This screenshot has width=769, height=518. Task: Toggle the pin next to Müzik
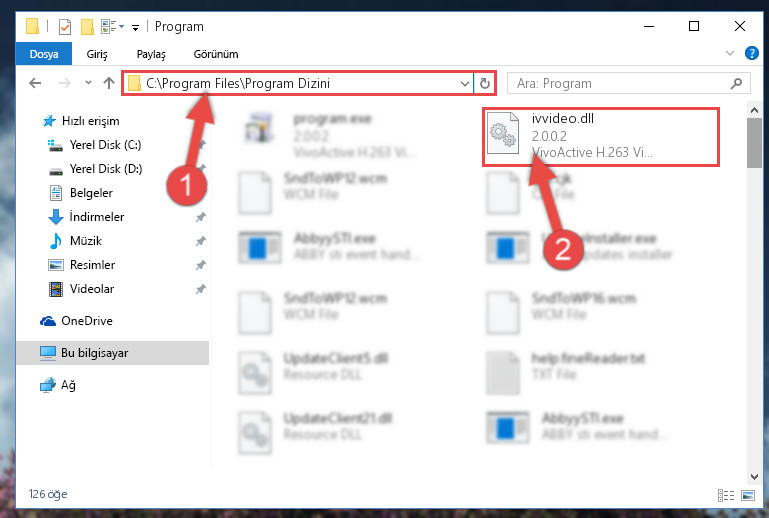click(x=201, y=241)
